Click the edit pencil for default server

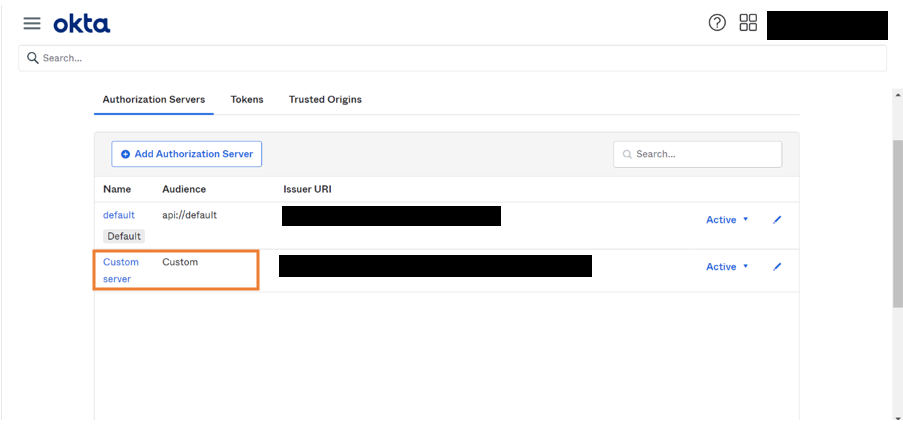777,220
